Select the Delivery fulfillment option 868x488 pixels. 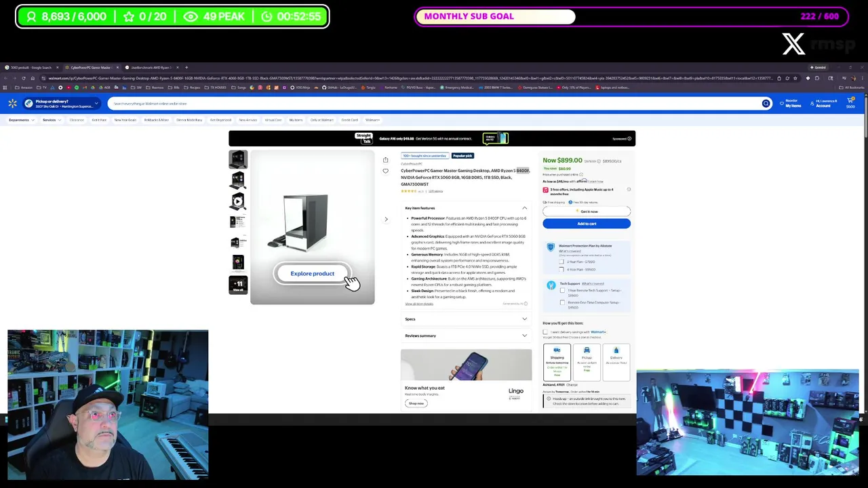[x=616, y=363]
